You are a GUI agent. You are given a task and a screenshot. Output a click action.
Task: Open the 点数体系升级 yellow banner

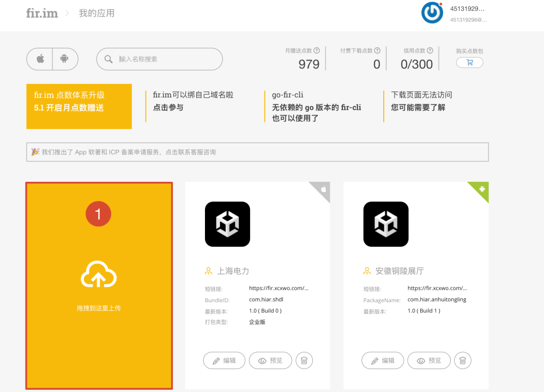(x=79, y=106)
